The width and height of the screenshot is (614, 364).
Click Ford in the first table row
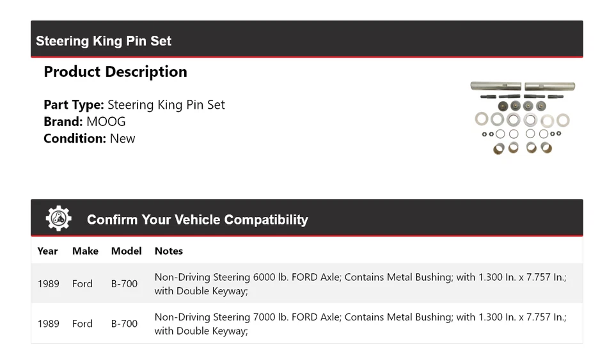click(x=82, y=283)
